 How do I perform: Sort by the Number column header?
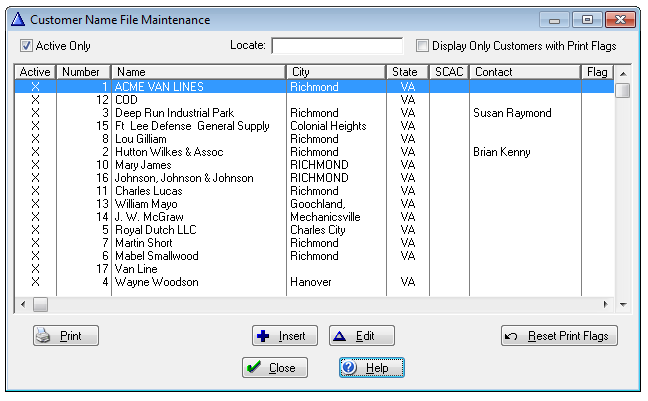[82, 72]
